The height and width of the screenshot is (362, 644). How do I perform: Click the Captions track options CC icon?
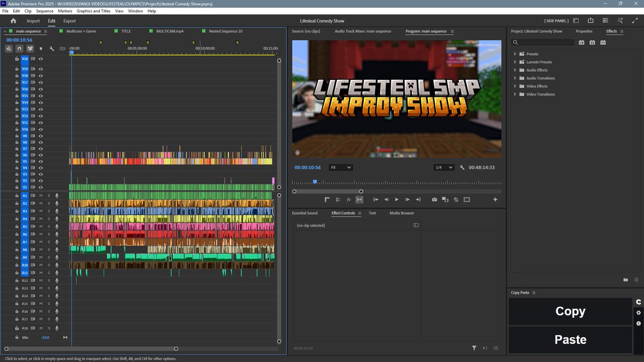click(62, 49)
